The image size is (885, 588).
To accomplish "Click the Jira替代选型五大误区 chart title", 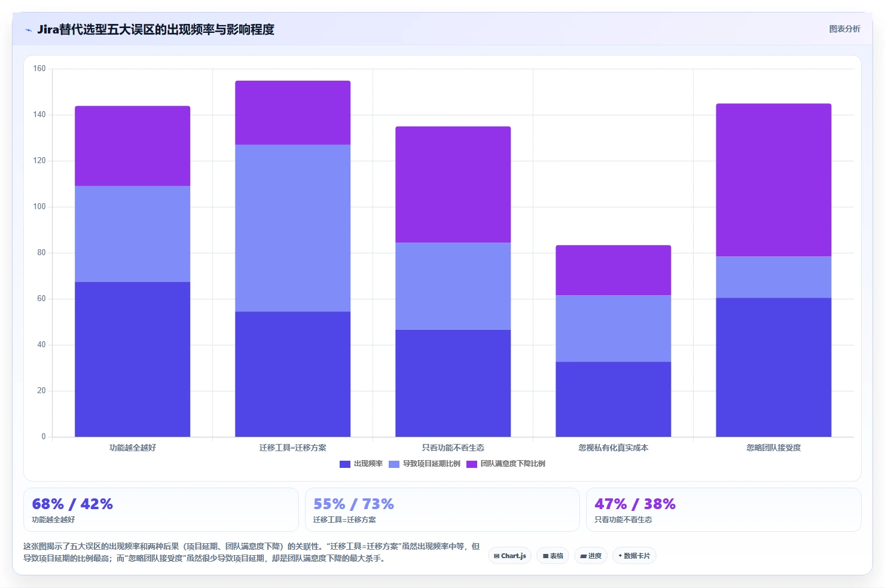I will tap(155, 29).
